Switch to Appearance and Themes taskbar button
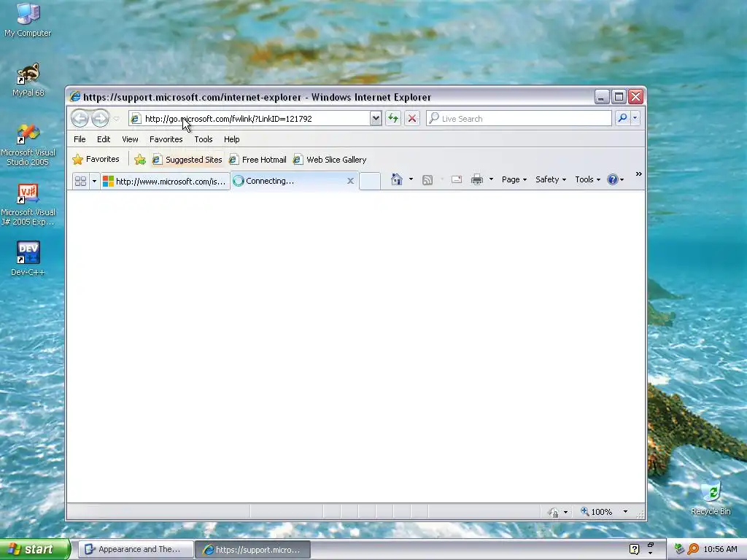The height and width of the screenshot is (560, 747). pos(136,550)
